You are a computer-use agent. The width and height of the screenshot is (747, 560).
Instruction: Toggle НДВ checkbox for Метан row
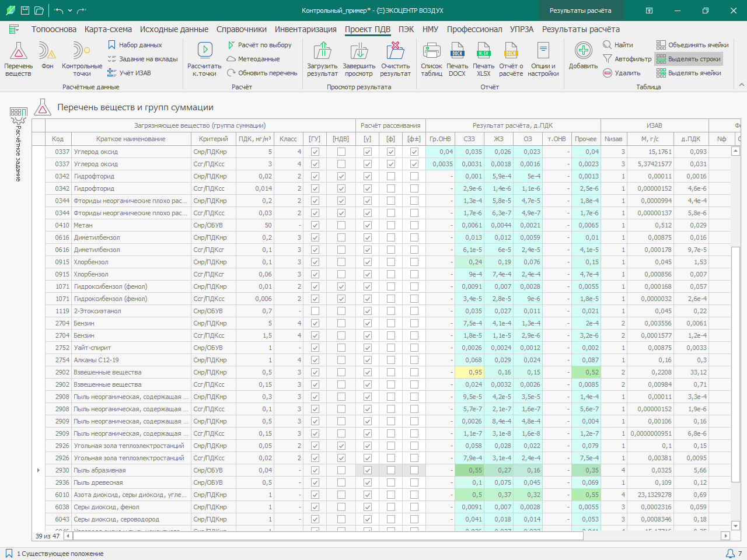coord(341,225)
